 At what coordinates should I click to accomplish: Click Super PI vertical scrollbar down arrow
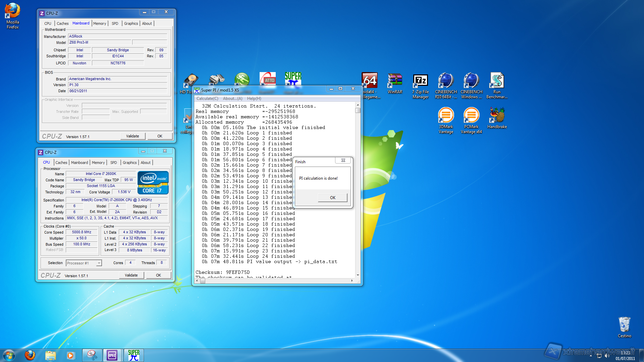click(x=358, y=275)
